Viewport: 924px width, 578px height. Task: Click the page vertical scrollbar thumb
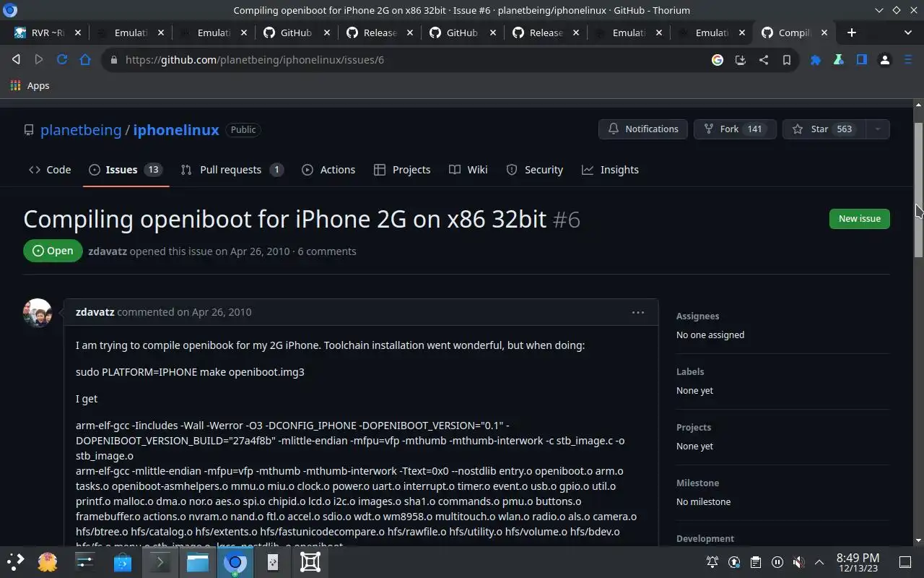pyautogui.click(x=918, y=189)
